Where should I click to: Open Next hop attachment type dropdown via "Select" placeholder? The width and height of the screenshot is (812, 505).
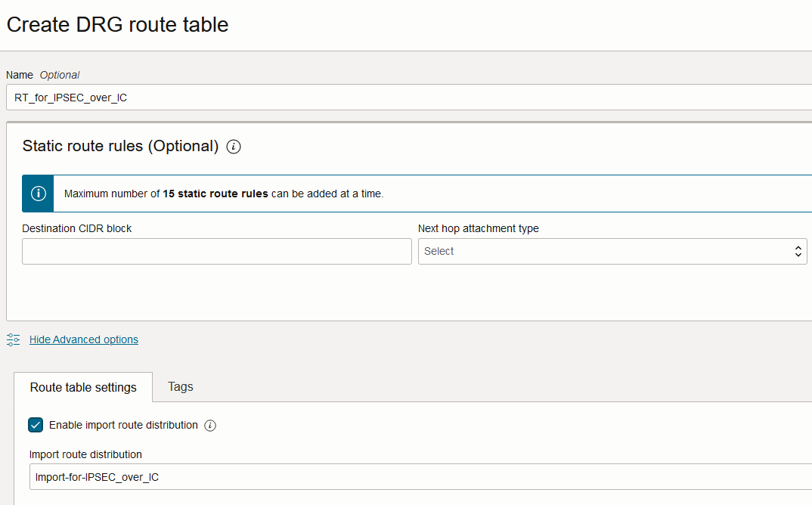439,252
